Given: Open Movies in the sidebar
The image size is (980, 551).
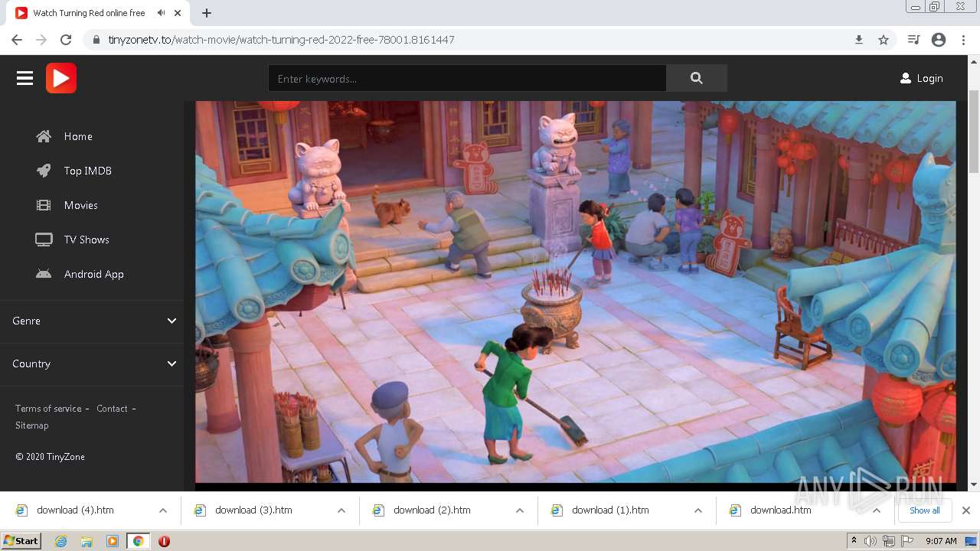Looking at the screenshot, I should tap(81, 205).
